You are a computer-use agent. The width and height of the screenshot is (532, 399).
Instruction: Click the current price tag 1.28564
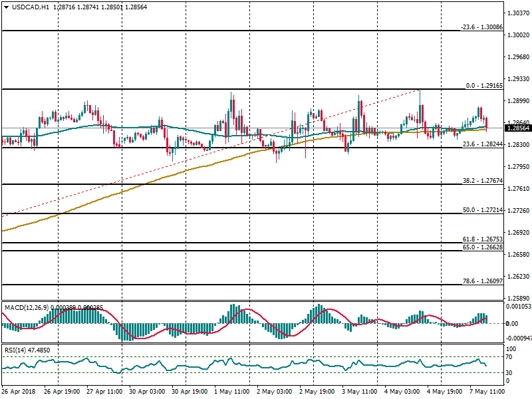pos(516,128)
